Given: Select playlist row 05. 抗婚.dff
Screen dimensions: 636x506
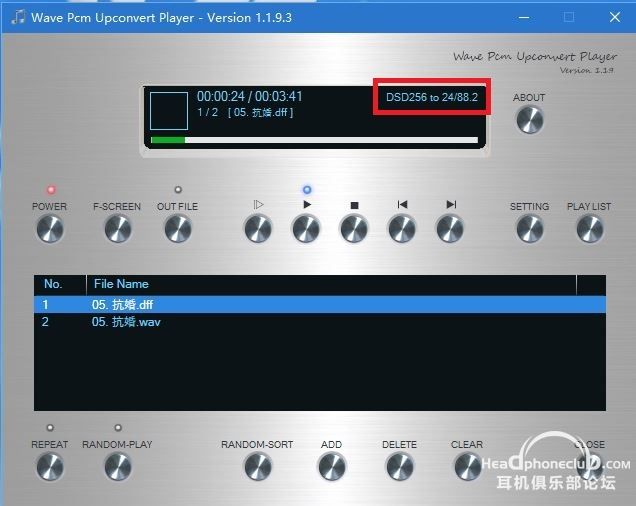Looking at the screenshot, I should (x=320, y=304).
